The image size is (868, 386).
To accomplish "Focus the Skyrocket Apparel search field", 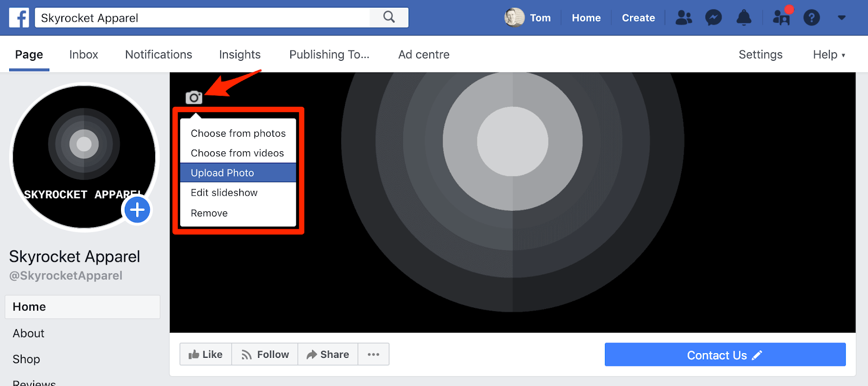I will pos(202,17).
